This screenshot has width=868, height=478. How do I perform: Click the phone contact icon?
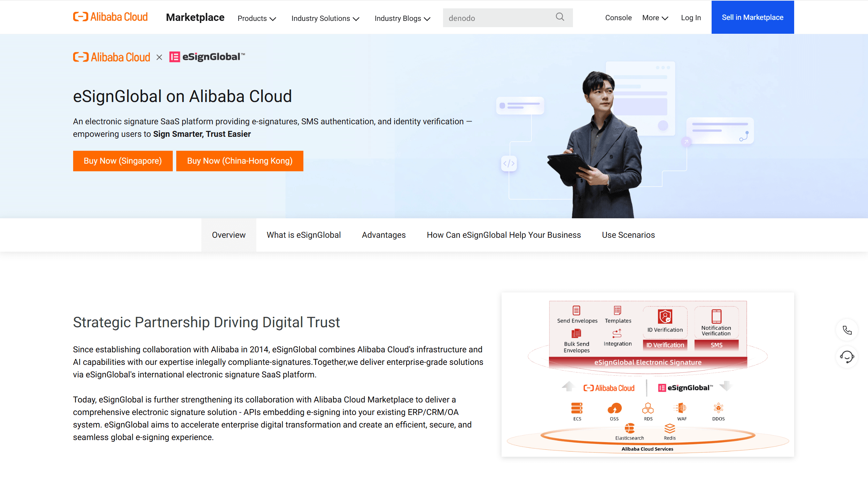click(847, 330)
